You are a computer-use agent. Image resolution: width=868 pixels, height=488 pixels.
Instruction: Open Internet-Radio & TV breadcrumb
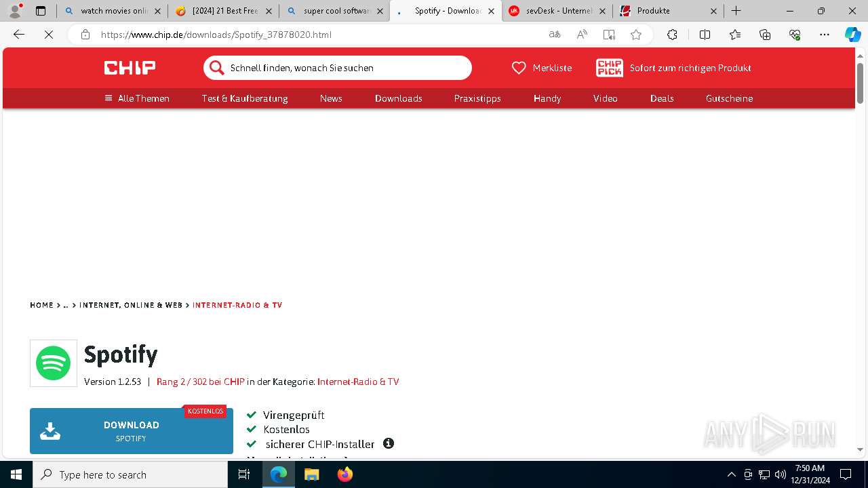coord(237,305)
